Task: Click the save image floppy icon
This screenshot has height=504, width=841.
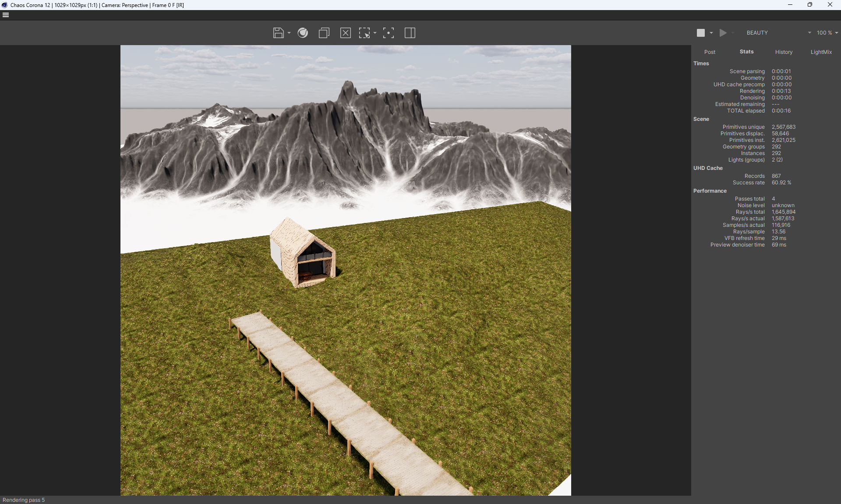Action: click(x=278, y=33)
